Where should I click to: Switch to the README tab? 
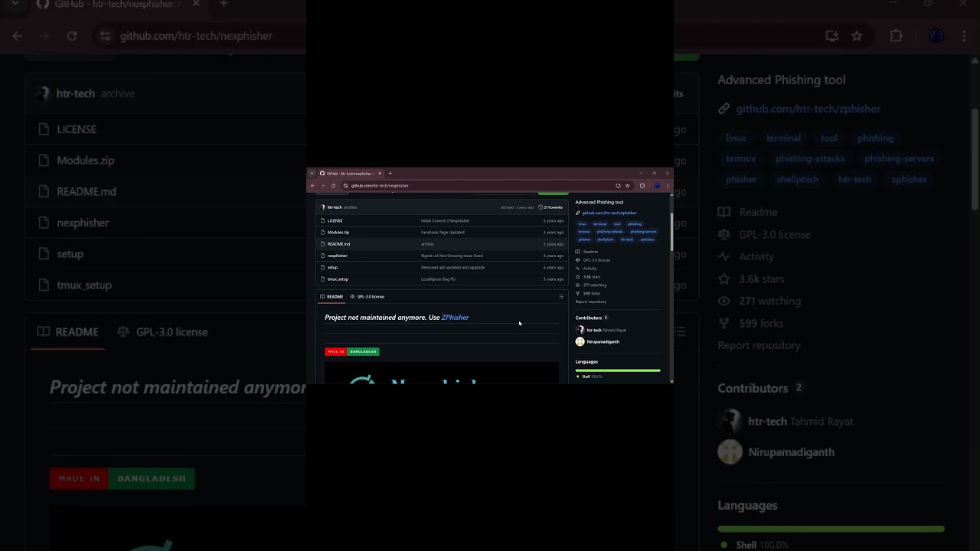332,297
